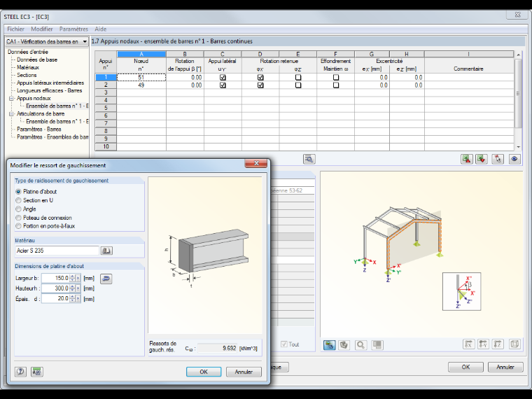This screenshot has width=532, height=399.
Task: Collapse the Appuis nodaux tree node
Action: click(11, 99)
